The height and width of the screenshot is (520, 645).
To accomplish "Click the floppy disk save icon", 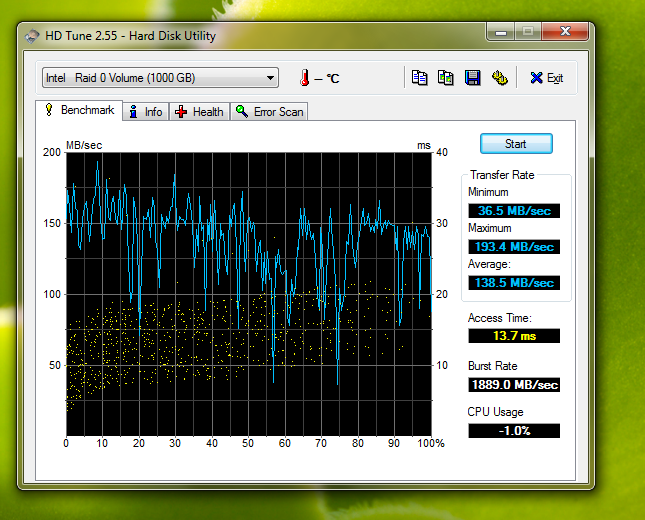I will tap(473, 78).
